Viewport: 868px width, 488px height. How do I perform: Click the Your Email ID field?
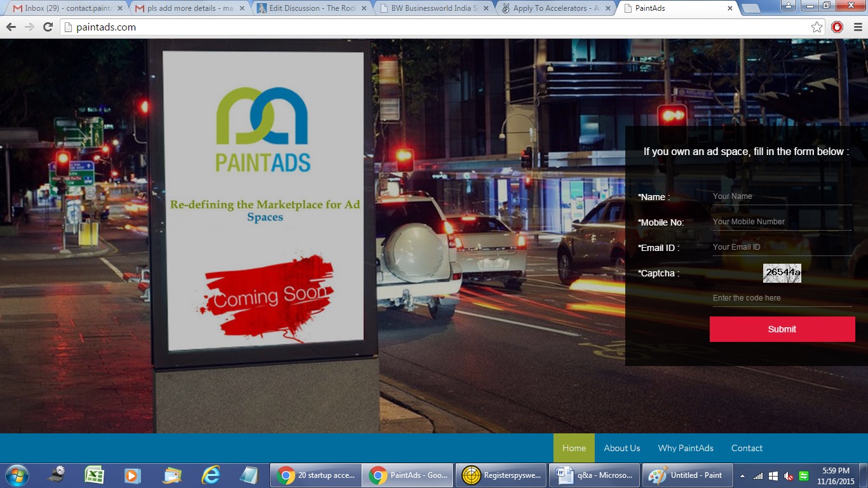pyautogui.click(x=782, y=247)
